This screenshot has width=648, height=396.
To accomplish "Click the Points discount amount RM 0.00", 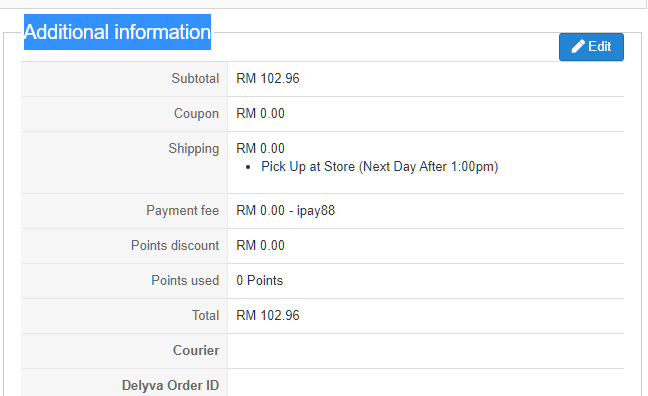I will tap(260, 246).
